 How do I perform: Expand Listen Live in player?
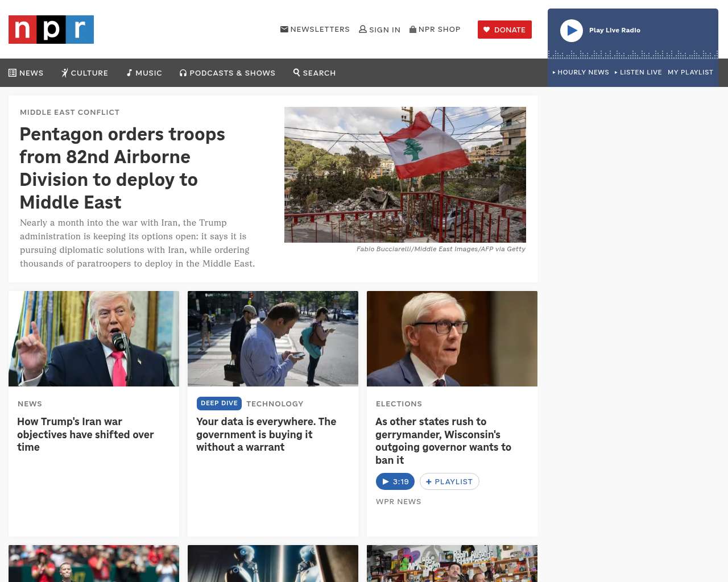(x=638, y=72)
